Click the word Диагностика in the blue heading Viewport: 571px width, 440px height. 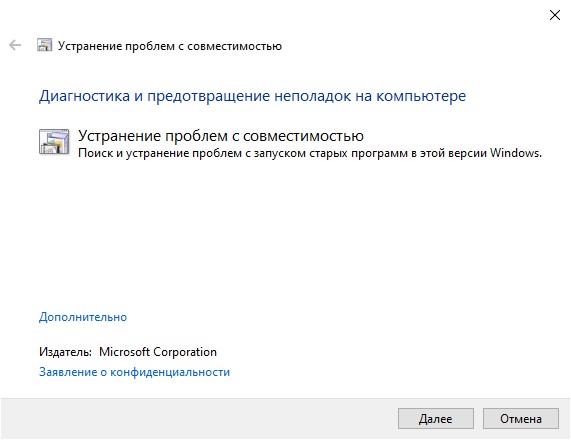point(84,96)
